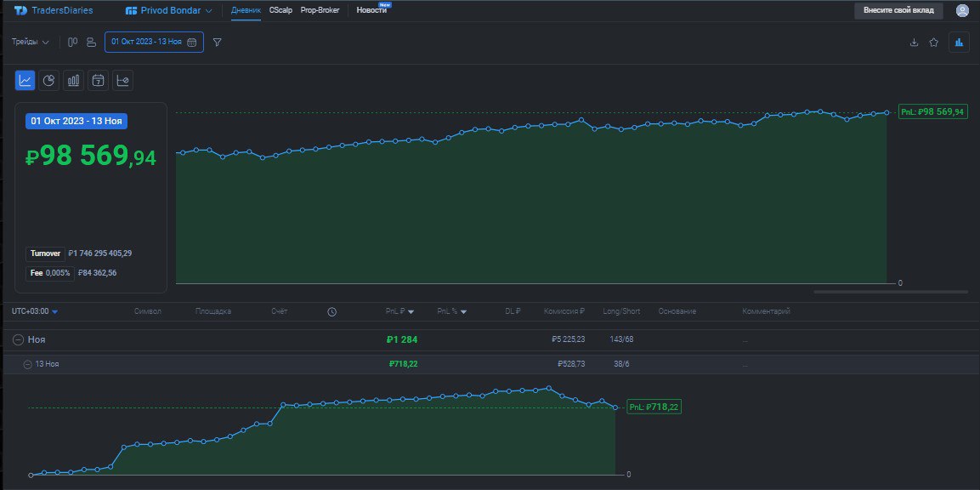Select the line chart view icon

[25, 80]
